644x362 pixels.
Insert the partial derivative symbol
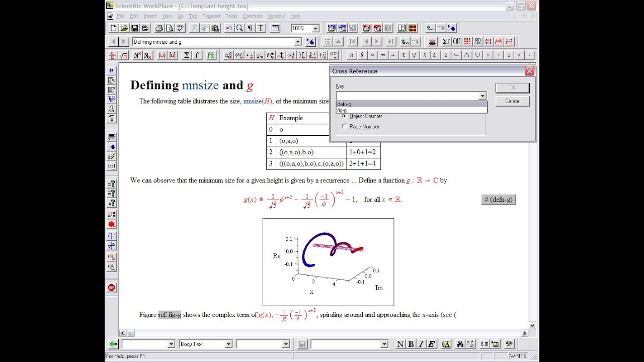(425, 55)
